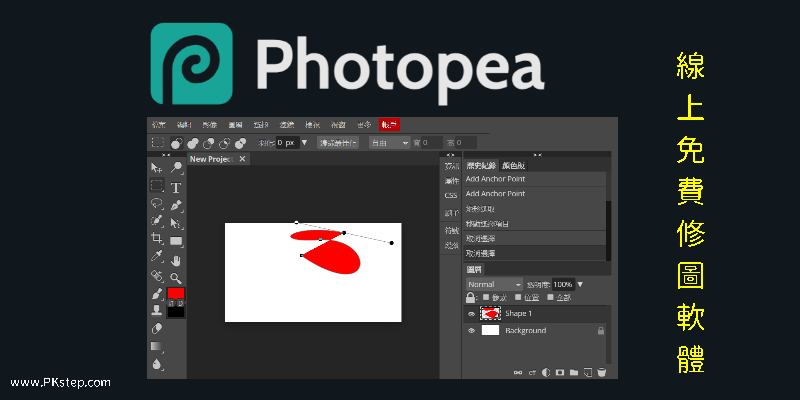Viewport: 800px width, 400px height.
Task: Collapse the narrow side panel column arrows
Action: point(450,155)
